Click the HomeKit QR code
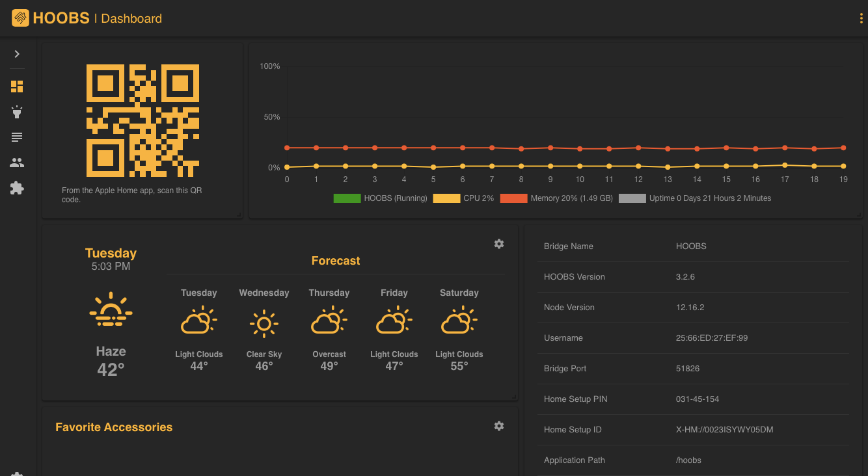This screenshot has height=476, width=868. click(x=142, y=120)
